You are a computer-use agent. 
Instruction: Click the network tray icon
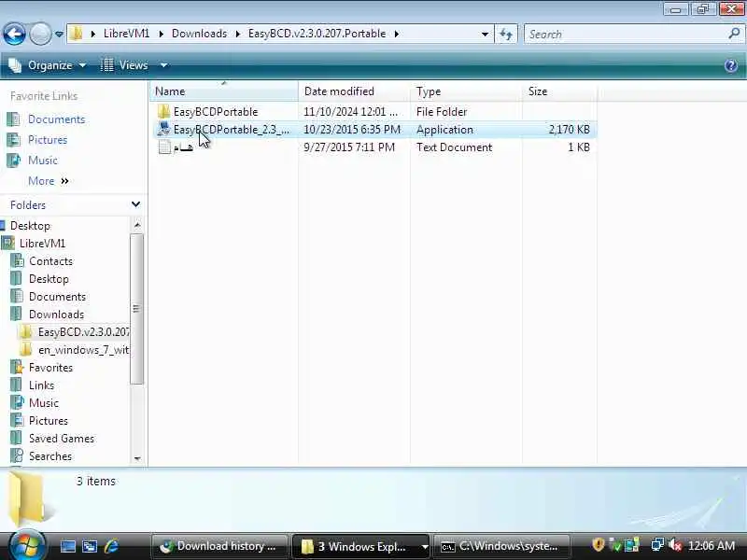(657, 545)
